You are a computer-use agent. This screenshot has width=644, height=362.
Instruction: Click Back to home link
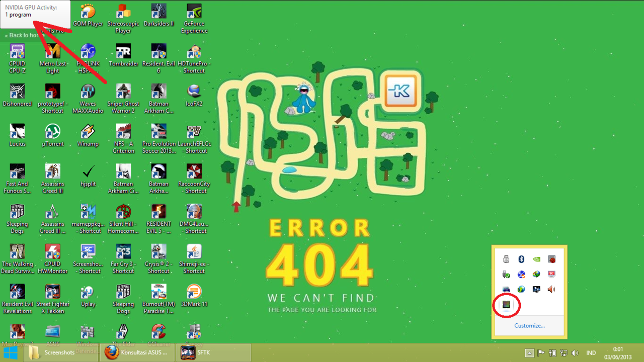click(25, 35)
